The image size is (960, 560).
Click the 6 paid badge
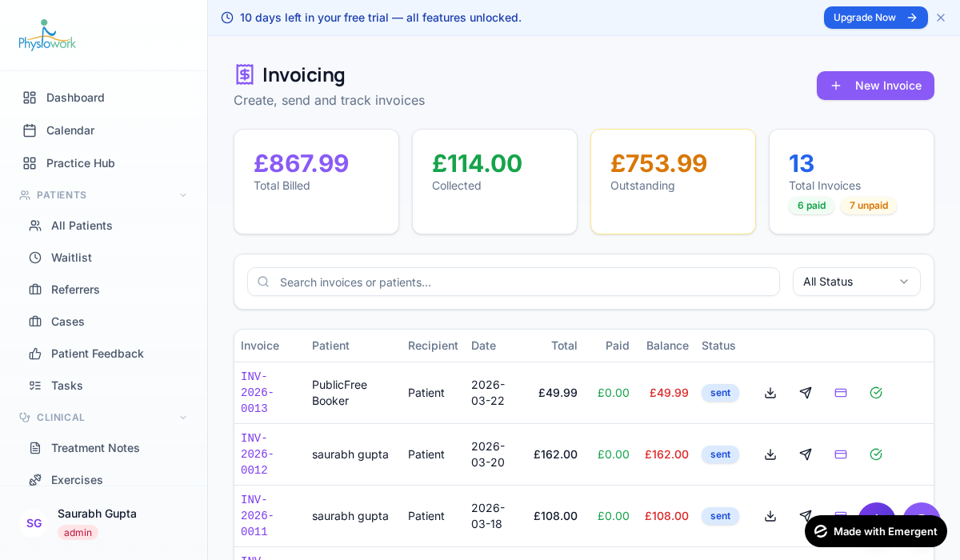point(811,206)
